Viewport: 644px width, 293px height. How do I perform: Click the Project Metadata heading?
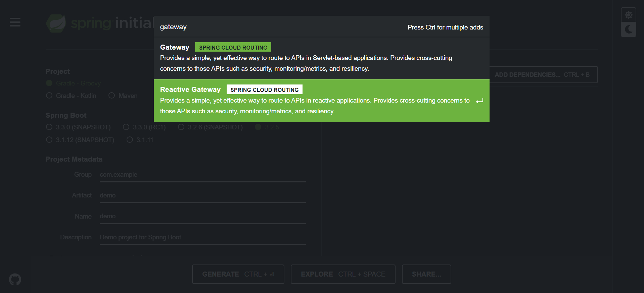click(74, 159)
